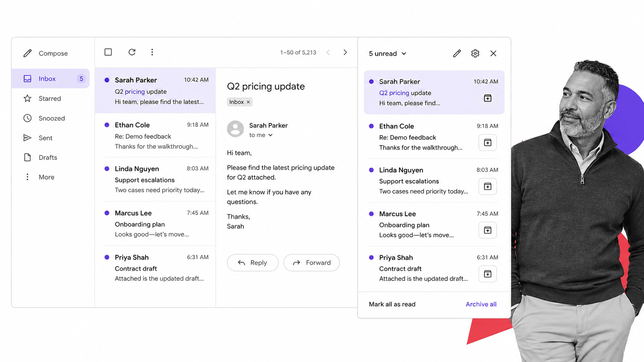This screenshot has height=362, width=644.
Task: Select Priya Shah in the unread panel
Action: (434, 268)
